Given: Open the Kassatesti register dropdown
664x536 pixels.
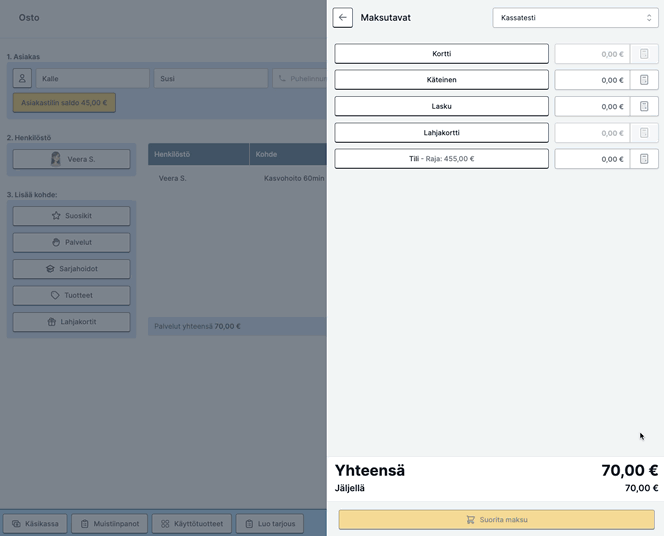Looking at the screenshot, I should 575,18.
